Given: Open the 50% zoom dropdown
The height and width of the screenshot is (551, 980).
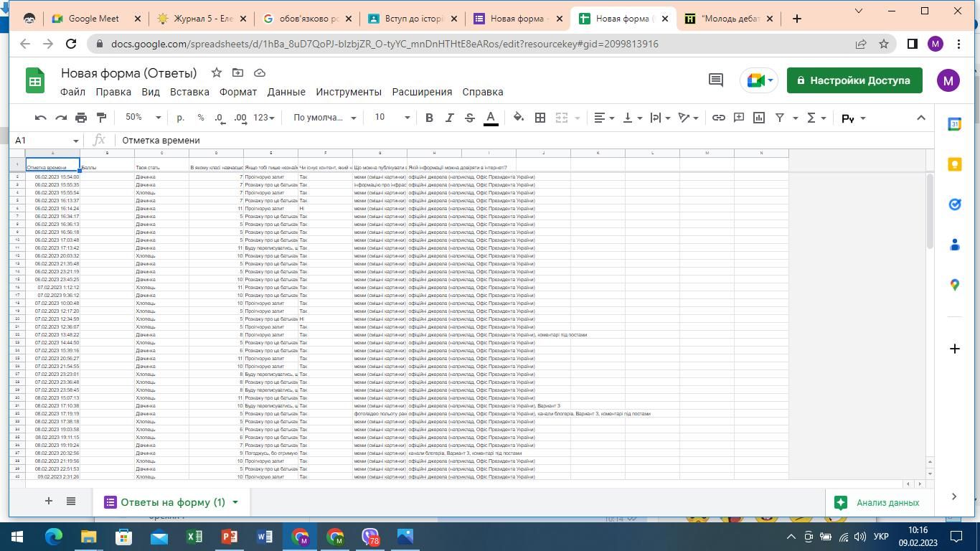Looking at the screenshot, I should click(x=143, y=118).
